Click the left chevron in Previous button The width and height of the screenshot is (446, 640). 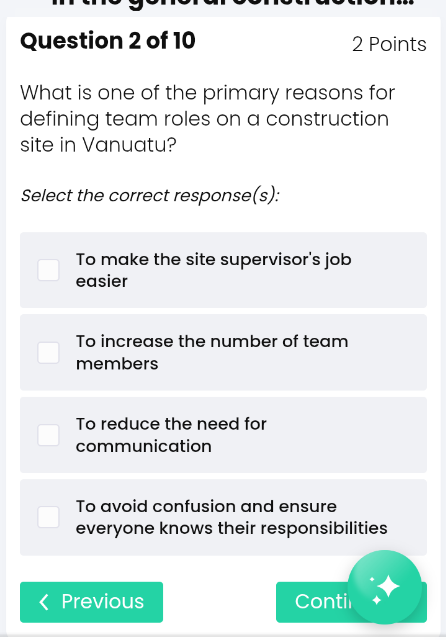[44, 602]
